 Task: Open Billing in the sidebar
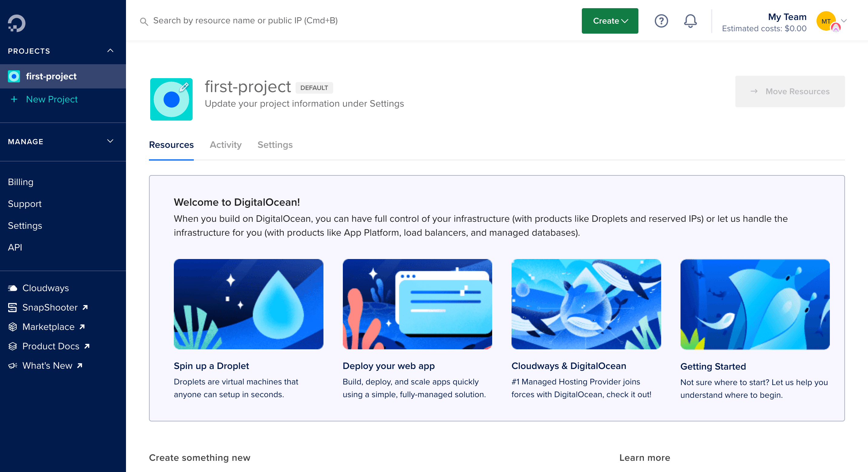tap(21, 182)
